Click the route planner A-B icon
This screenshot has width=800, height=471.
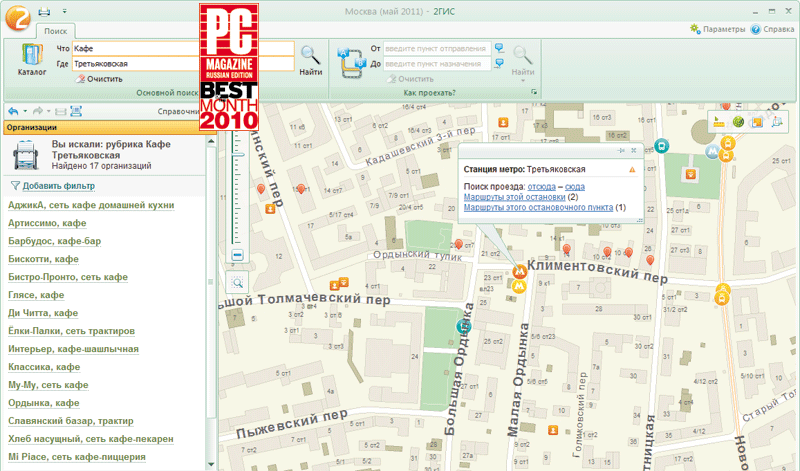pos(351,61)
